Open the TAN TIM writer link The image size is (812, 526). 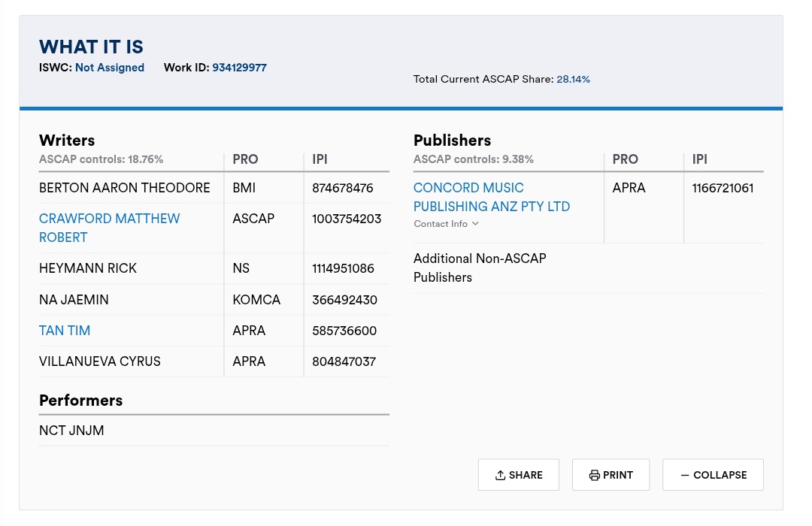(65, 331)
